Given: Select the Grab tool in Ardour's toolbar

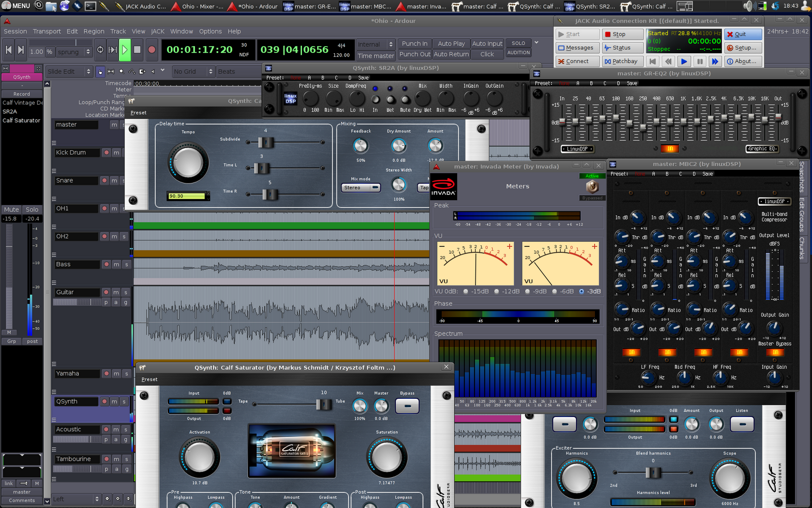Looking at the screenshot, I should coord(100,72).
